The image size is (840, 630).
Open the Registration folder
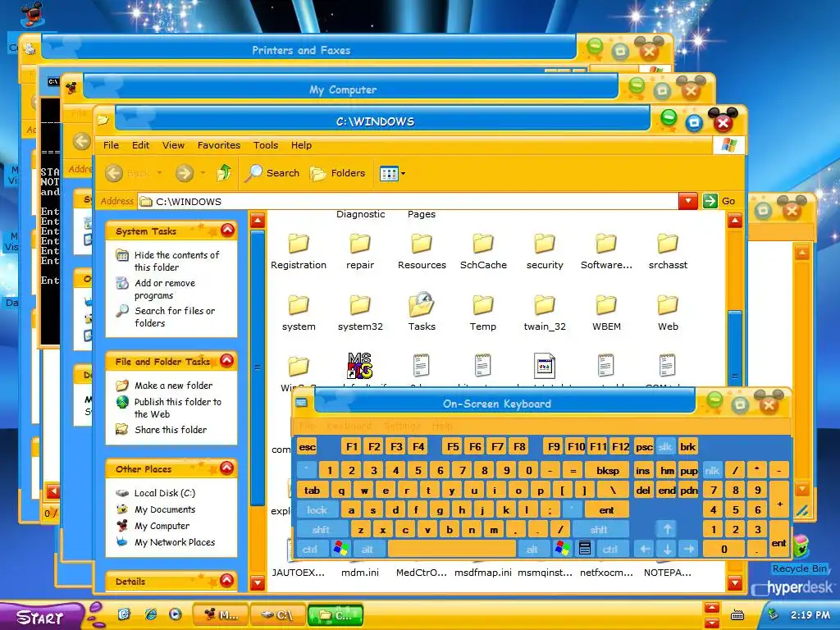coord(299,250)
